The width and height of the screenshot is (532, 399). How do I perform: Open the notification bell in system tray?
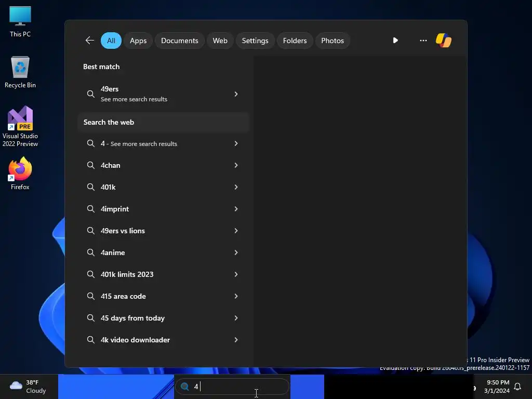[x=517, y=387]
